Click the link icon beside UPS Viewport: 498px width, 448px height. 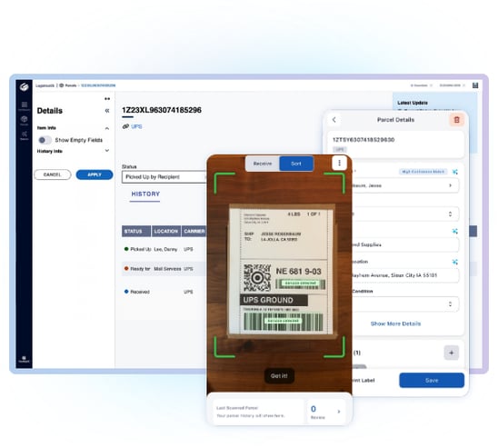(x=125, y=126)
